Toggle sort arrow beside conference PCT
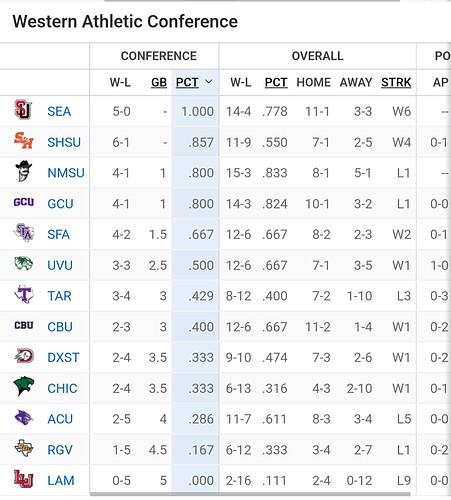This screenshot has width=451, height=500. click(x=209, y=82)
